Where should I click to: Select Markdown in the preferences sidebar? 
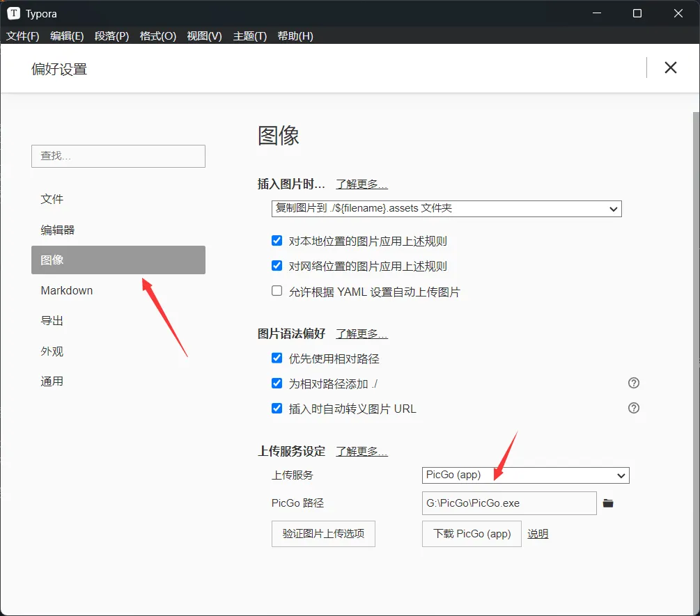[x=118, y=290]
